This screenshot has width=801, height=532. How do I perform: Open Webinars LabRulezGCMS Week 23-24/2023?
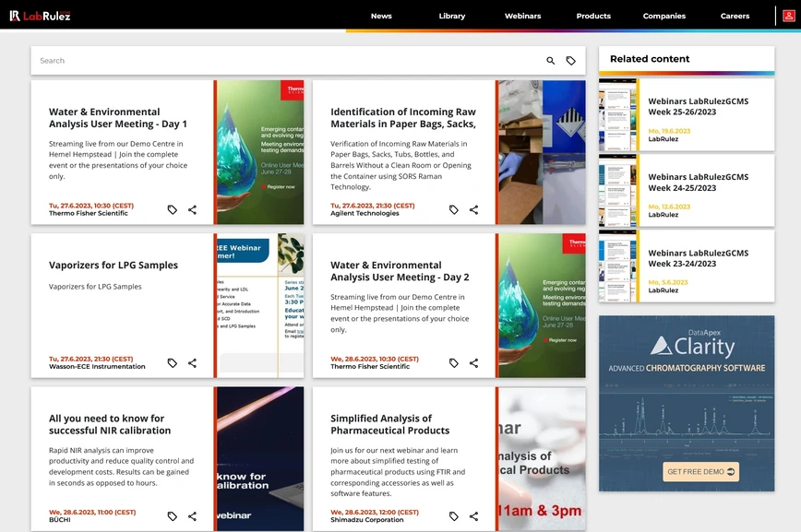(699, 258)
